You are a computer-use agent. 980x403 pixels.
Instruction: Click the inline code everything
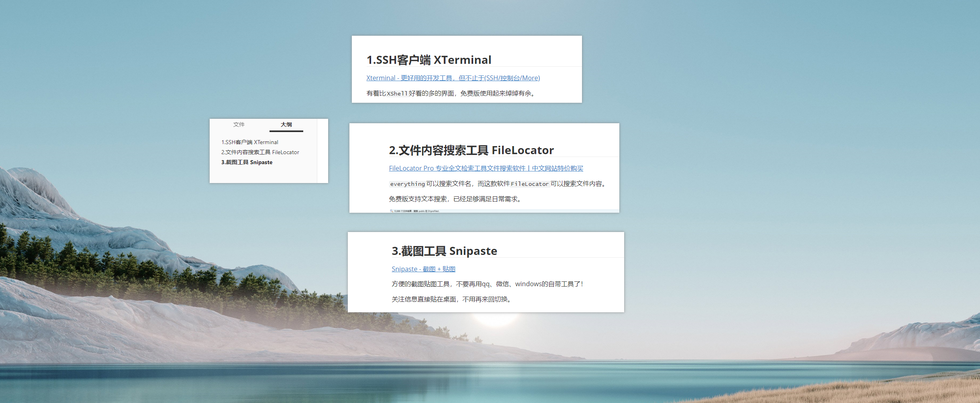point(407,184)
